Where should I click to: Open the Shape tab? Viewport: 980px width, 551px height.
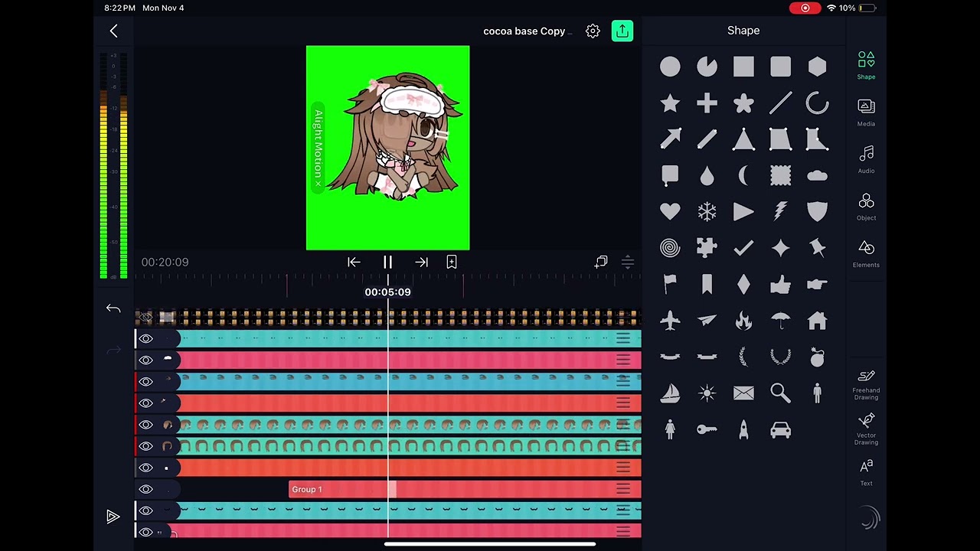pos(866,66)
